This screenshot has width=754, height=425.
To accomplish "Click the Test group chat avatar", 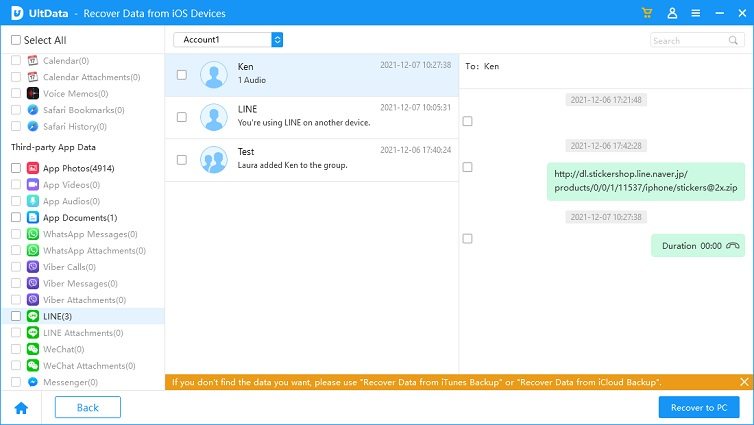I will (214, 158).
